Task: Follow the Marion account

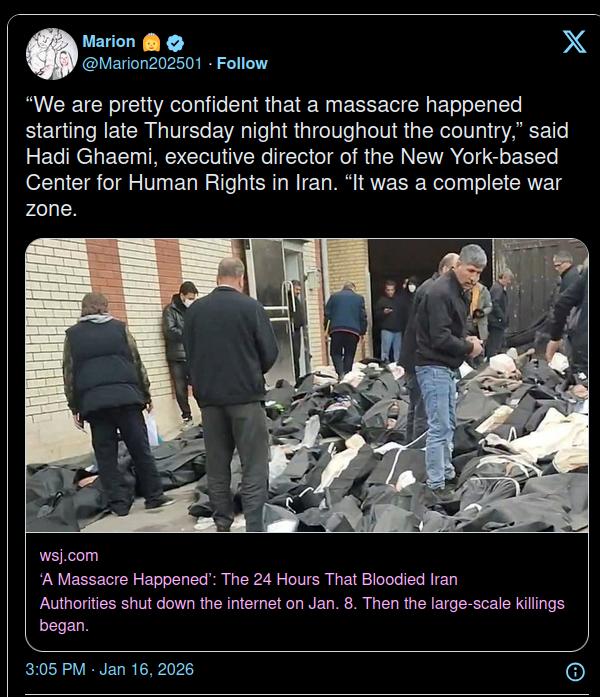Action: (x=242, y=64)
